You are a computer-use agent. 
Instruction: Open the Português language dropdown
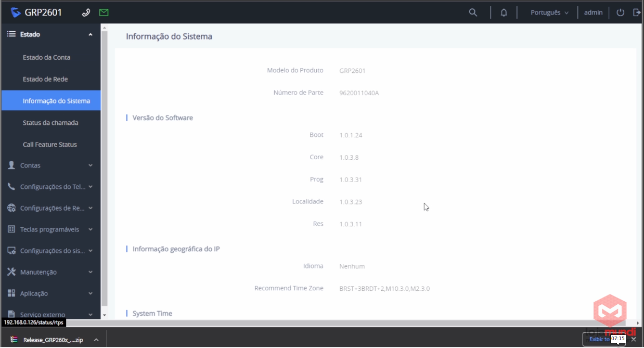(549, 12)
